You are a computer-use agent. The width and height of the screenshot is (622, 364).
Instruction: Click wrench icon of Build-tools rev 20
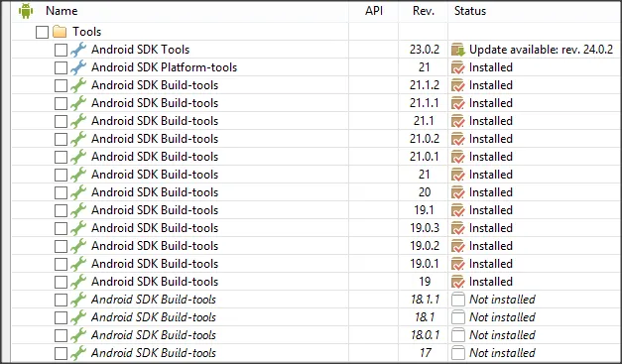point(78,192)
